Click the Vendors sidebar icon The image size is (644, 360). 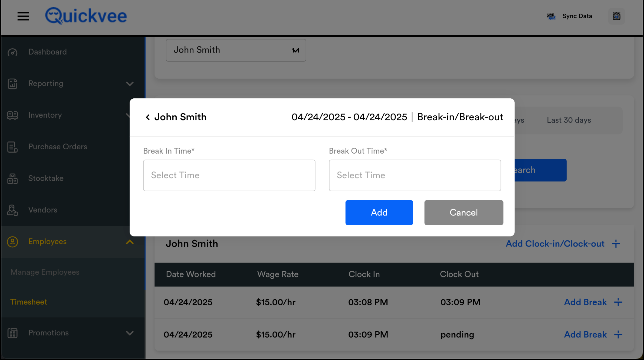pyautogui.click(x=12, y=210)
